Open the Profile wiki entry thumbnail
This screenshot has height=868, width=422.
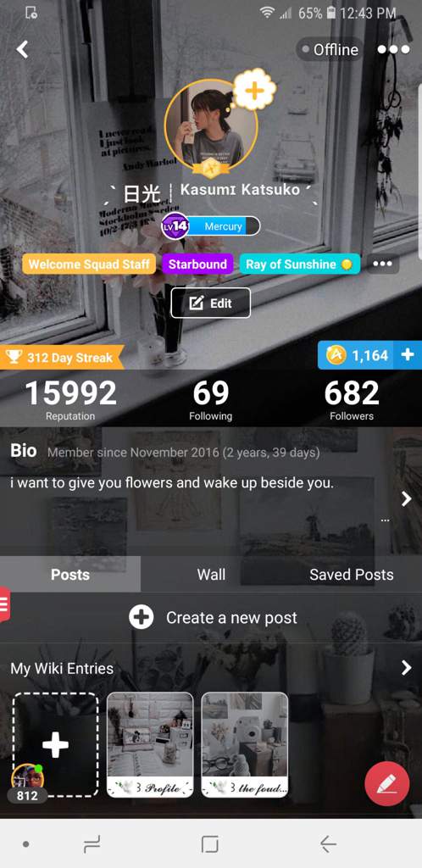pos(150,744)
